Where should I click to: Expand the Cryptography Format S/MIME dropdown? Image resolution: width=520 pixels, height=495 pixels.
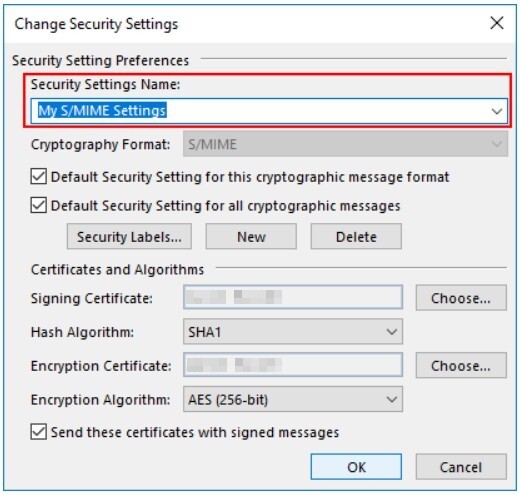click(x=345, y=144)
